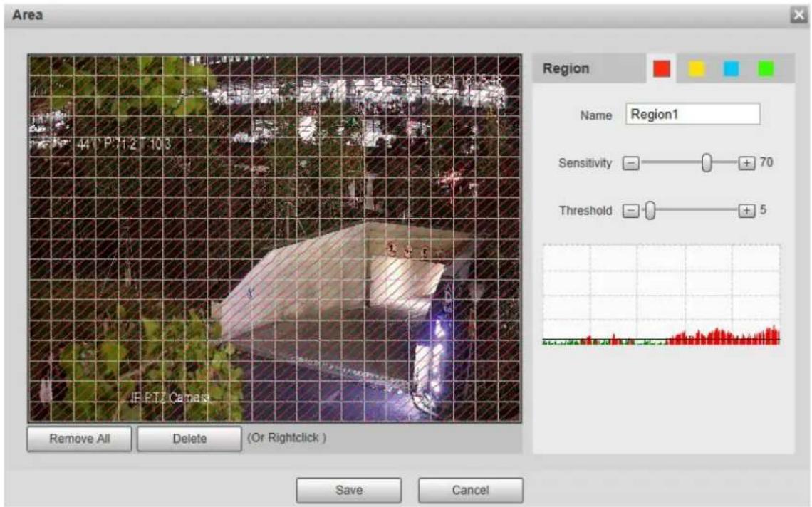The width and height of the screenshot is (812, 507).
Task: Select the red region color swatch
Action: click(x=661, y=68)
